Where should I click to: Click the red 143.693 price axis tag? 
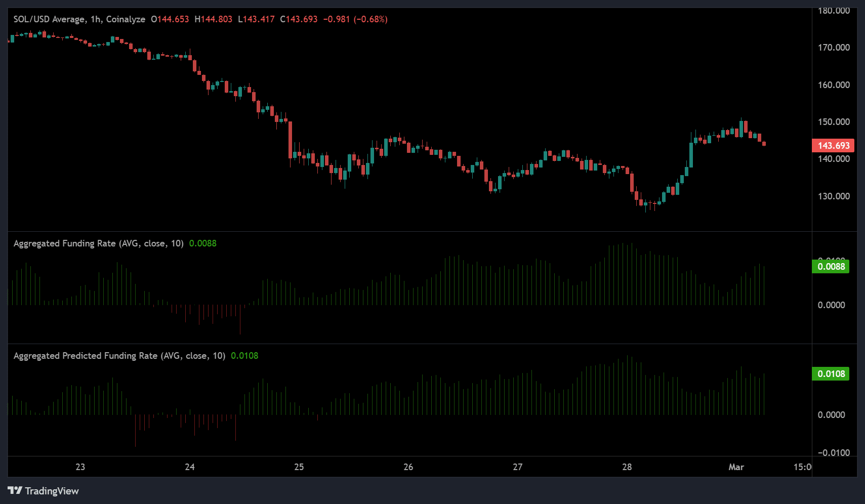pos(833,146)
